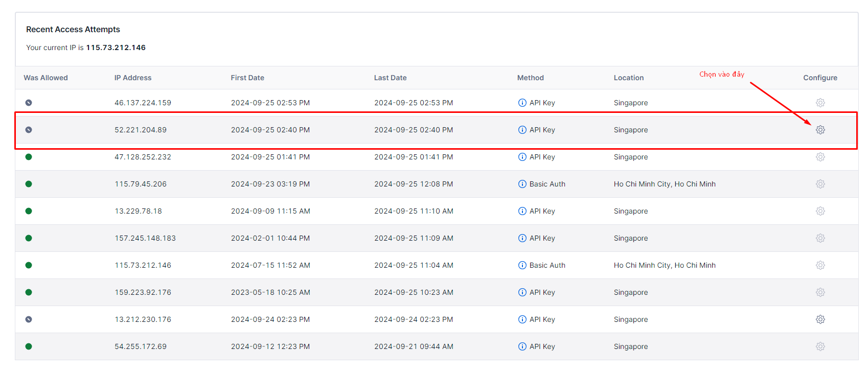Click info icon beside Basic Auth for 115.73.212.146
868x373 pixels.
[522, 265]
